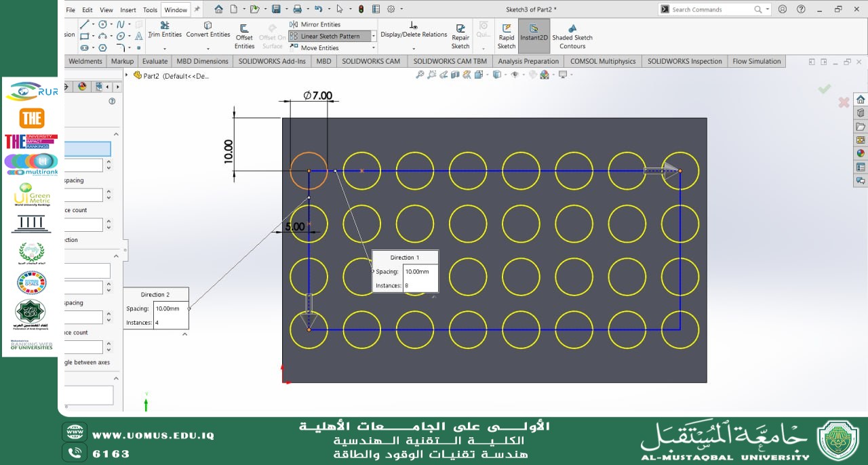Toggle the Instant2D mode button
This screenshot has height=465, width=868.
click(x=534, y=35)
